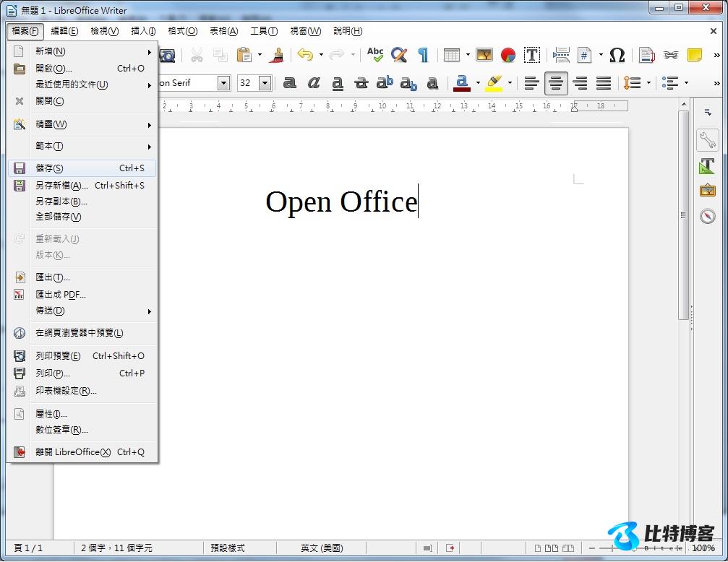
Task: Open the undo history dropdown arrow
Action: coord(321,55)
